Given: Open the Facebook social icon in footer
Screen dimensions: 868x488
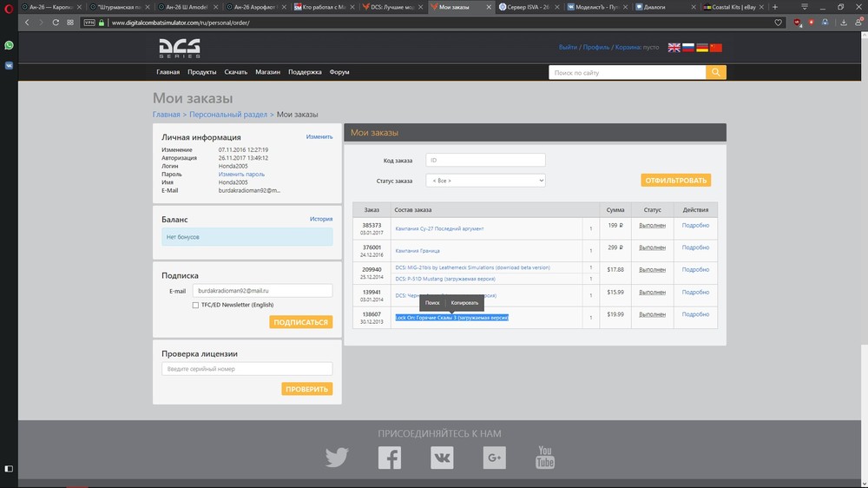Looking at the screenshot, I should coord(390,458).
